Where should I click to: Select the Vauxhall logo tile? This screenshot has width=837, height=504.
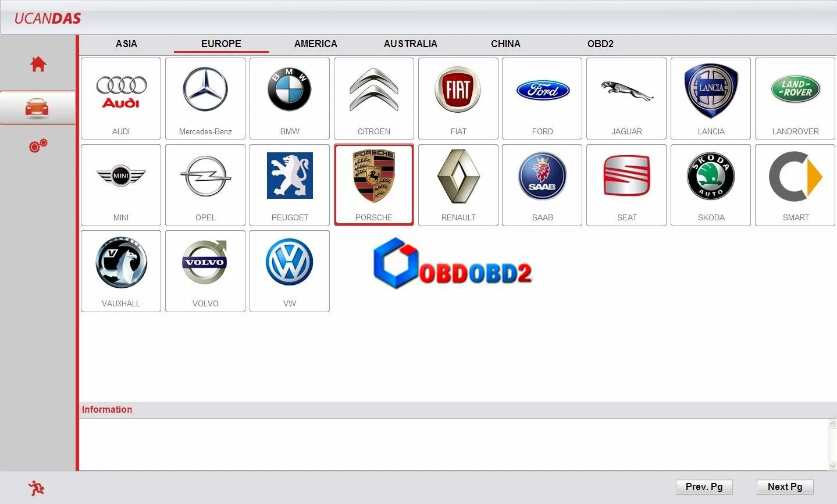tap(121, 271)
